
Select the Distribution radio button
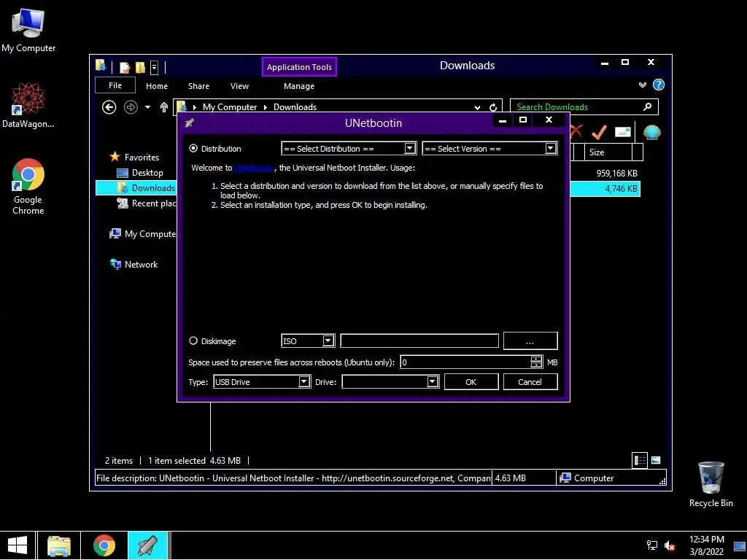(193, 149)
